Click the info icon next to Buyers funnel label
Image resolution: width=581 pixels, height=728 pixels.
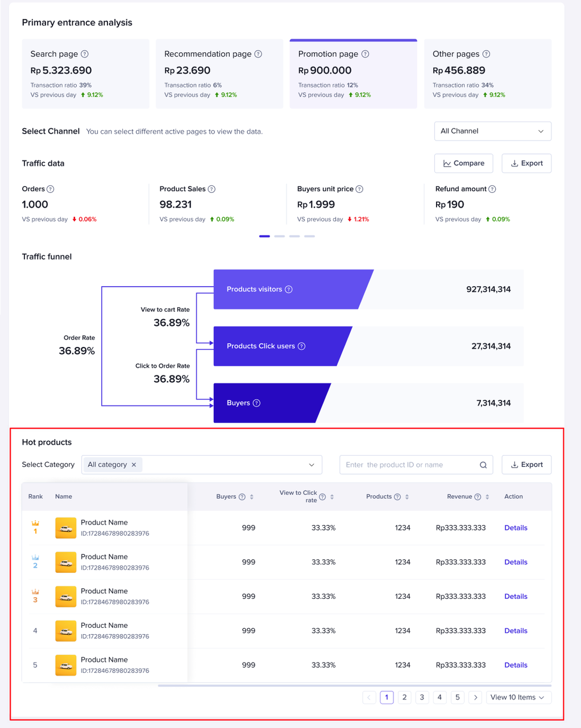(x=256, y=403)
